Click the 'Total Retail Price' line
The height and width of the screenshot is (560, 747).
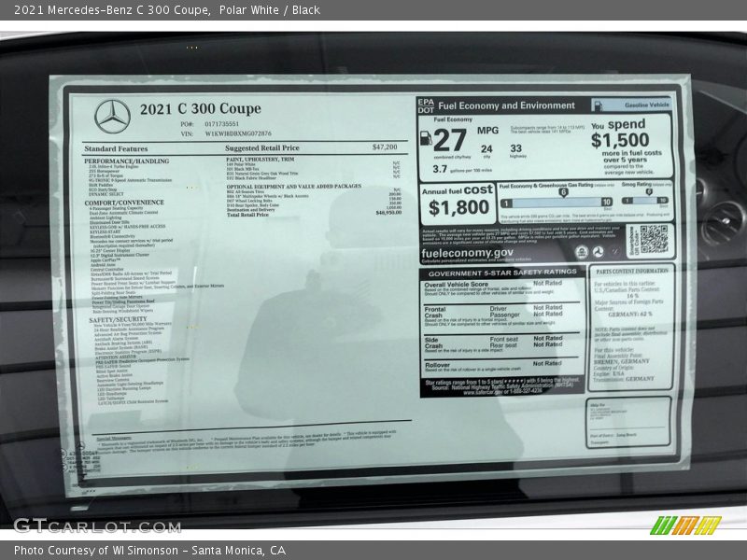(314, 215)
